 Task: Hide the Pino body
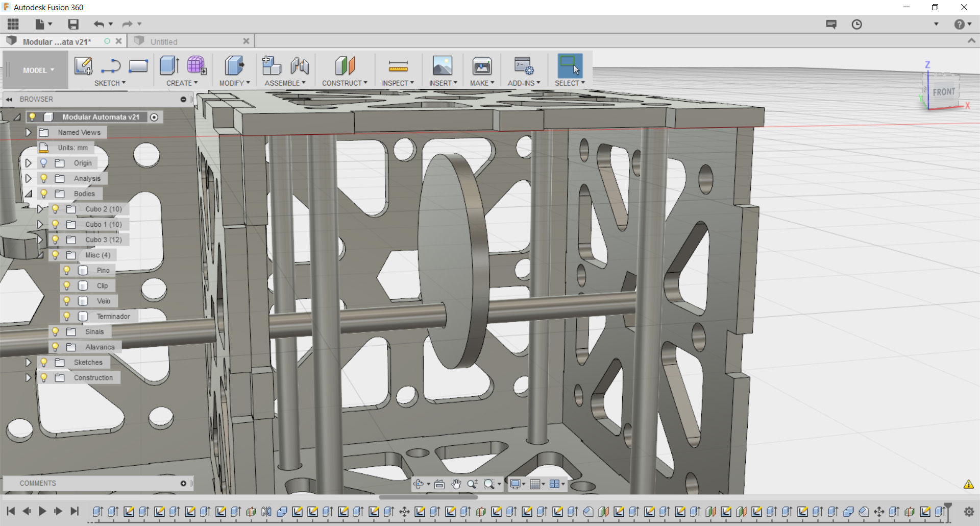67,270
